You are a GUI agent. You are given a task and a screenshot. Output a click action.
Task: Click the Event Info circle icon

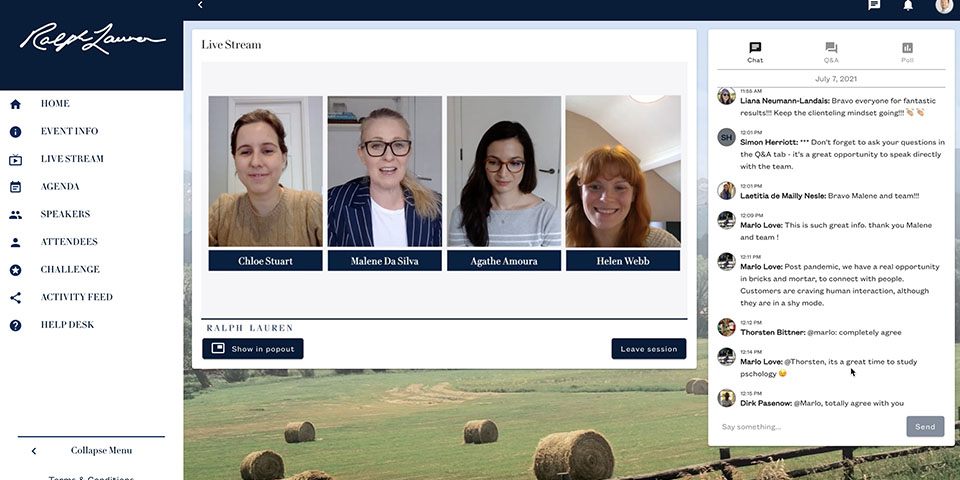pos(16,132)
